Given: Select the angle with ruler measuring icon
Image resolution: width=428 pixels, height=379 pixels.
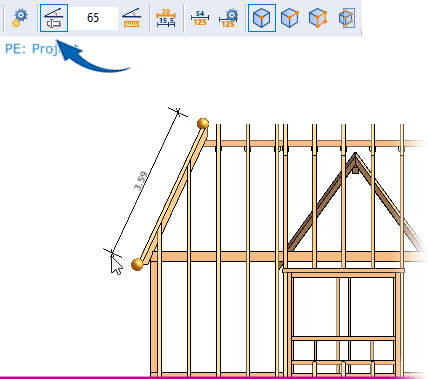Looking at the screenshot, I should tap(132, 18).
